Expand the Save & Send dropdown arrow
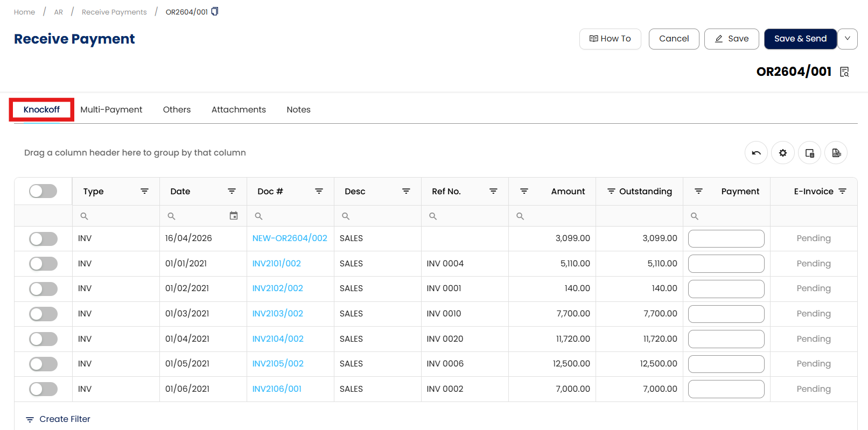The height and width of the screenshot is (430, 868). 848,39
